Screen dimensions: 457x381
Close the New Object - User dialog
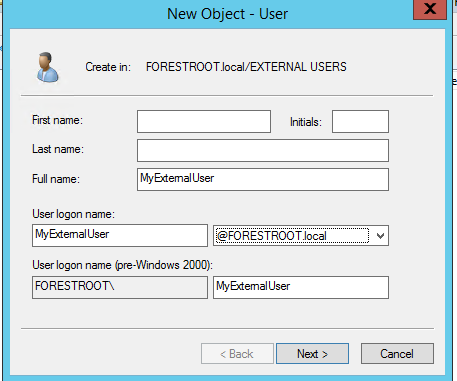(x=430, y=9)
